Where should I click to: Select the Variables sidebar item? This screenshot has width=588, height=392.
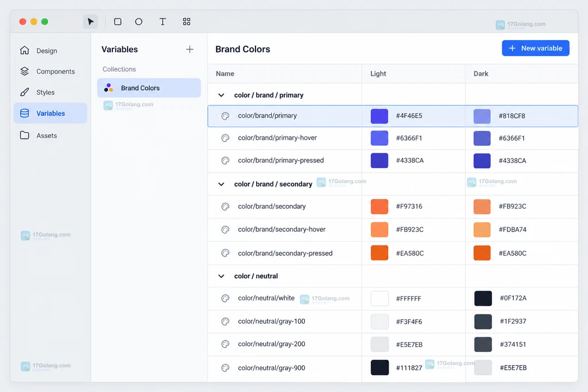(x=51, y=113)
